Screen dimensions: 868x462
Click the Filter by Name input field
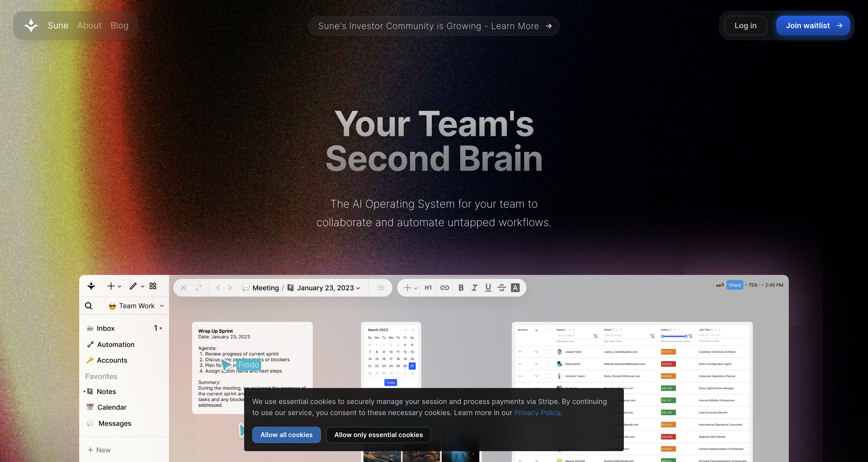[x=575, y=335]
